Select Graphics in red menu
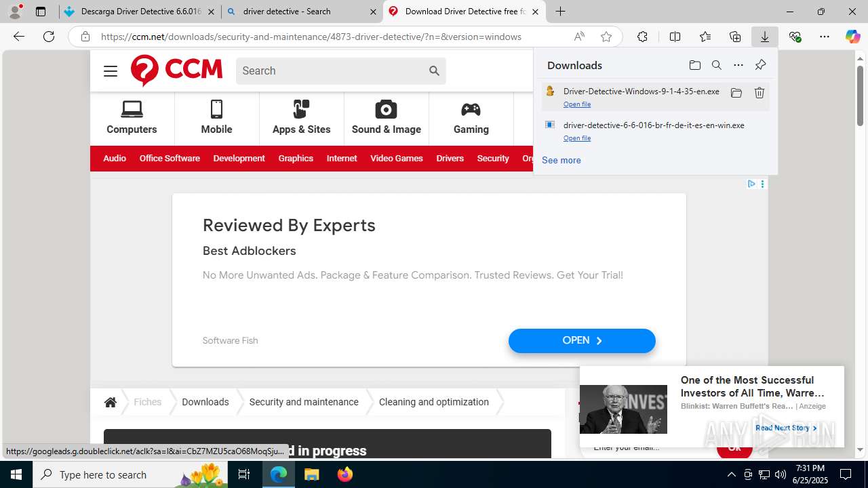The width and height of the screenshot is (868, 488). [x=296, y=158]
